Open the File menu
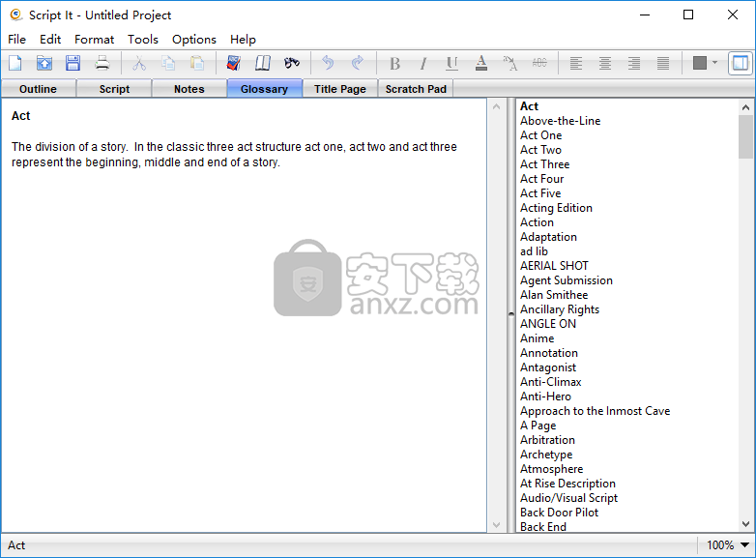Screen dimensions: 756x558 point(16,39)
